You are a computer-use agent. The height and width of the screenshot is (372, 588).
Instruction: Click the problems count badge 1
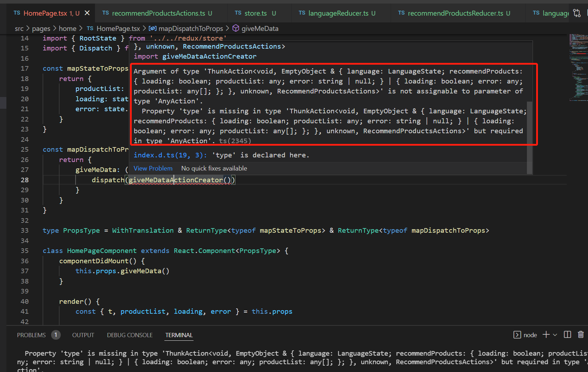click(x=56, y=335)
